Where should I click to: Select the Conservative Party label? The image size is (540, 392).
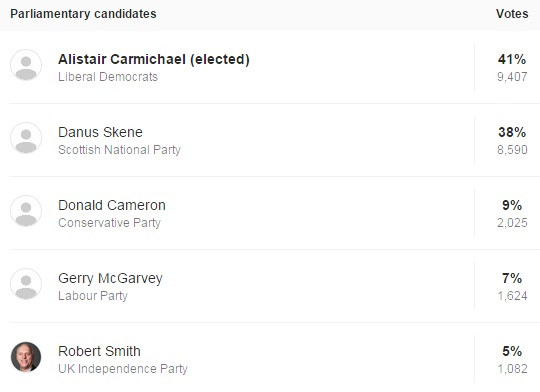pos(109,223)
